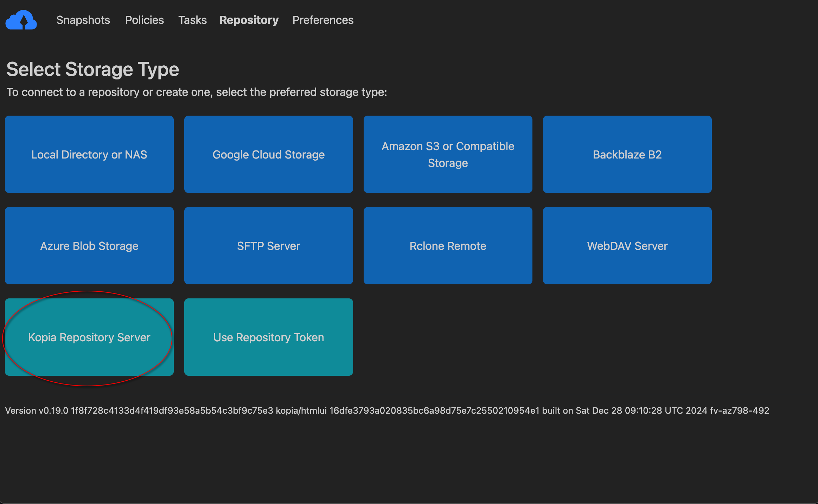Switch to the Policies tab
This screenshot has width=818, height=504.
[x=144, y=20]
